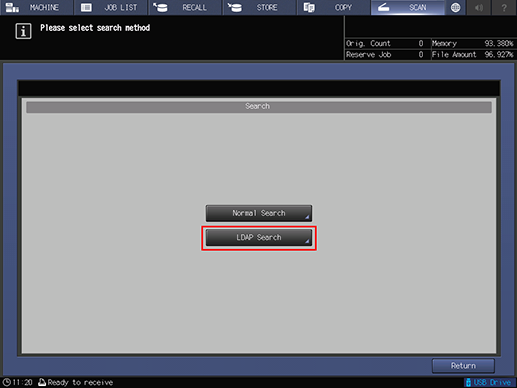The width and height of the screenshot is (517, 388).
Task: Select the SCAN tab
Action: pos(408,7)
